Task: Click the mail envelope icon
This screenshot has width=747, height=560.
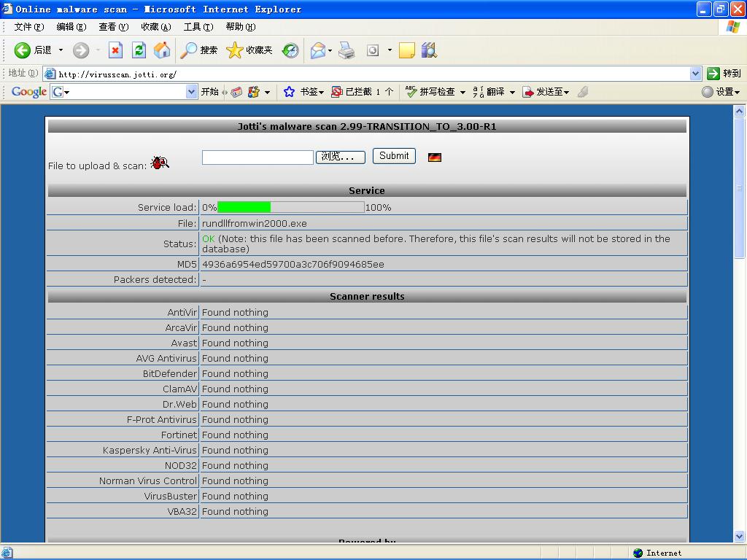Action: tap(318, 50)
